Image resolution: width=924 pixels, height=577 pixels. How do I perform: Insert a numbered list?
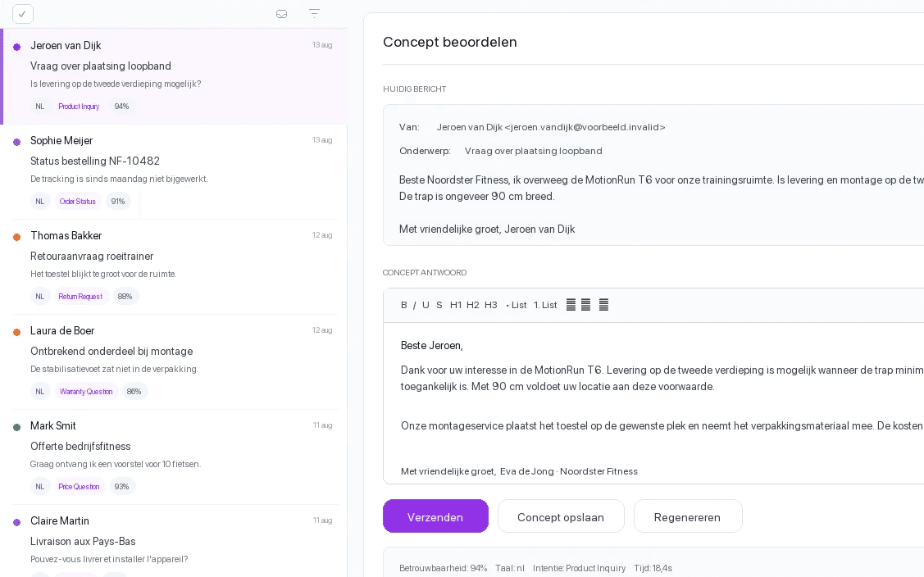pyautogui.click(x=545, y=305)
